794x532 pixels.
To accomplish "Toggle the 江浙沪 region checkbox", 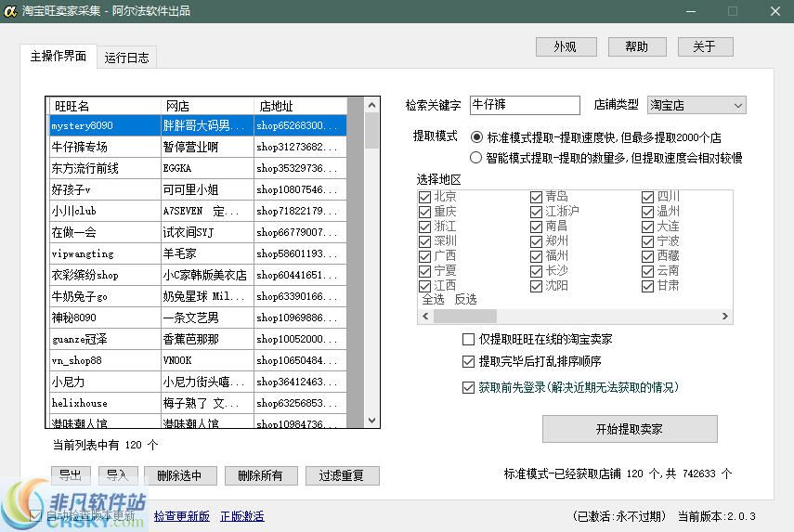I will point(536,212).
